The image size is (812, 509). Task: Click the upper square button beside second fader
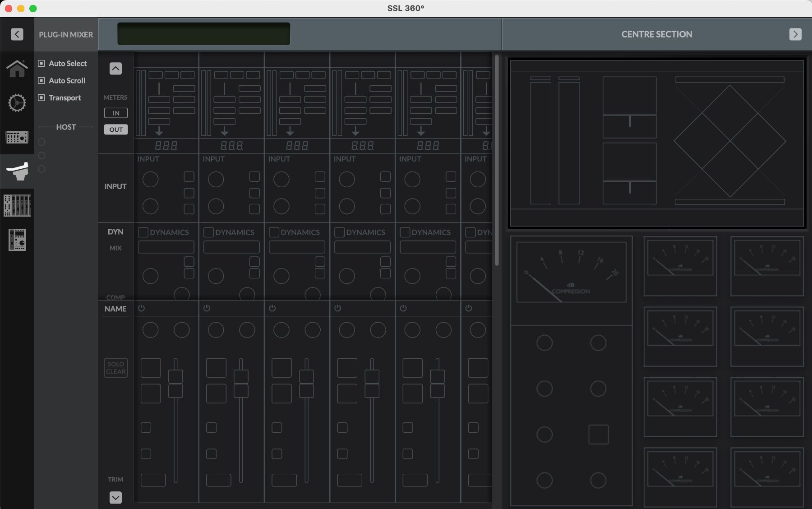click(x=216, y=368)
